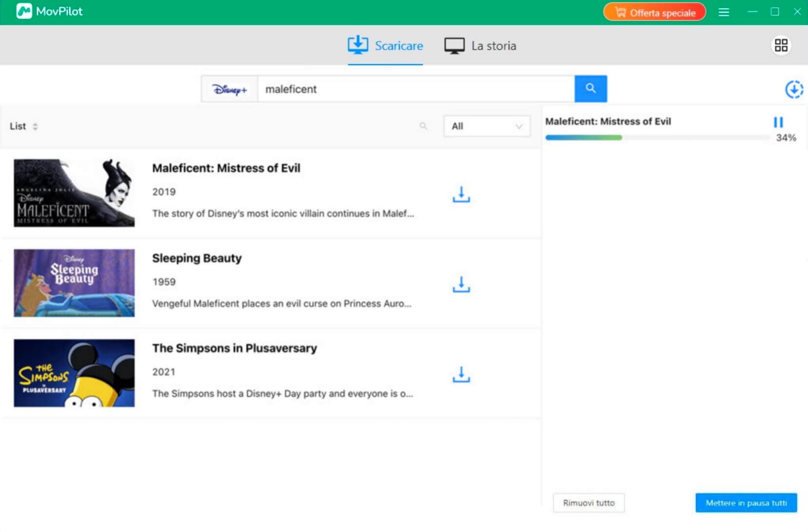This screenshot has width=808, height=532.
Task: Click the year 2021 text
Action: [x=164, y=372]
